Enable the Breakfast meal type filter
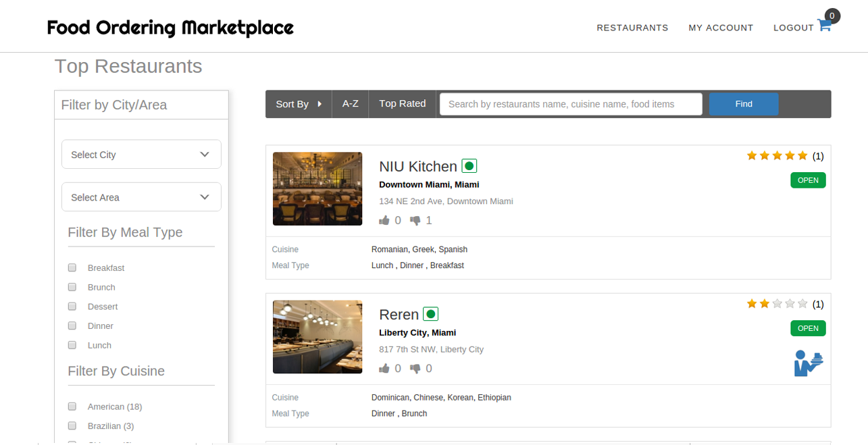The image size is (868, 445). (x=72, y=267)
